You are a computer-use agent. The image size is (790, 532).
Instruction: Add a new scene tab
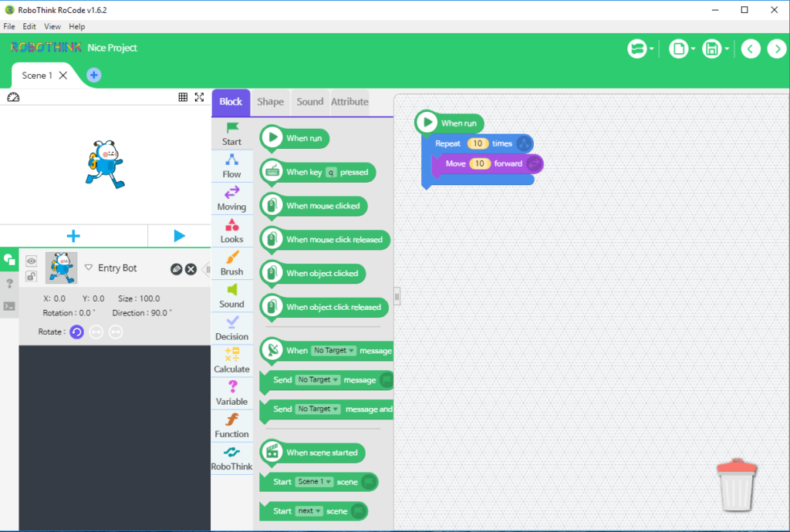[x=93, y=75]
